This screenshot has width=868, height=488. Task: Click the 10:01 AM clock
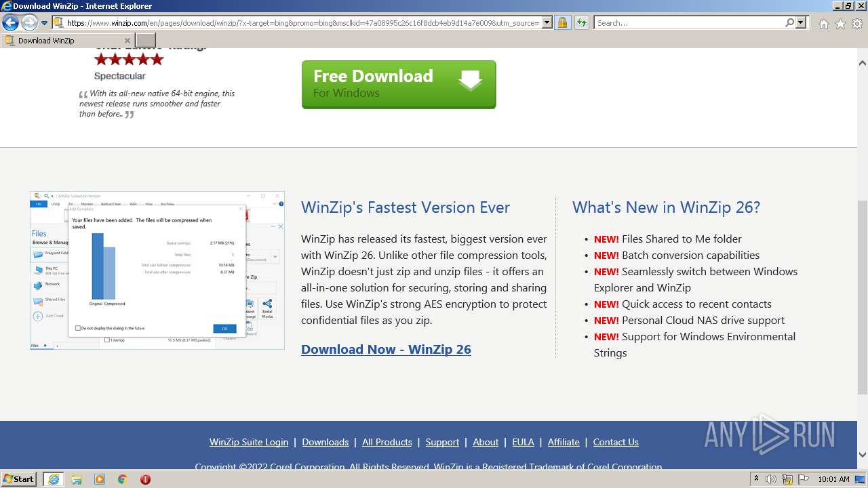coord(833,479)
